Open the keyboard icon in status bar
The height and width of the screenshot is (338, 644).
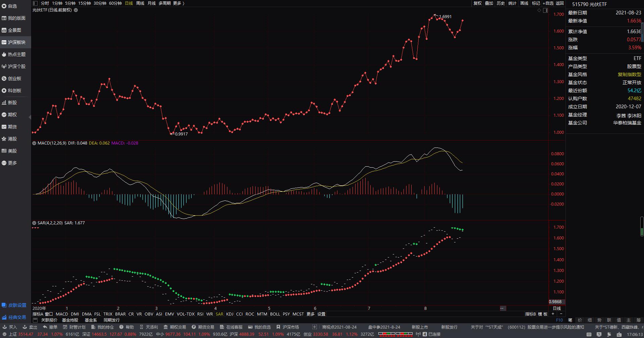point(589,334)
